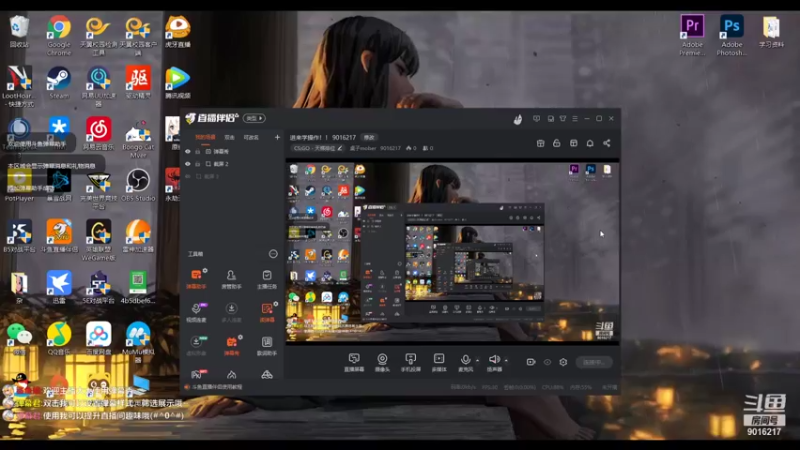
Task: Lock the 截屏 2 source
Action: point(198,164)
